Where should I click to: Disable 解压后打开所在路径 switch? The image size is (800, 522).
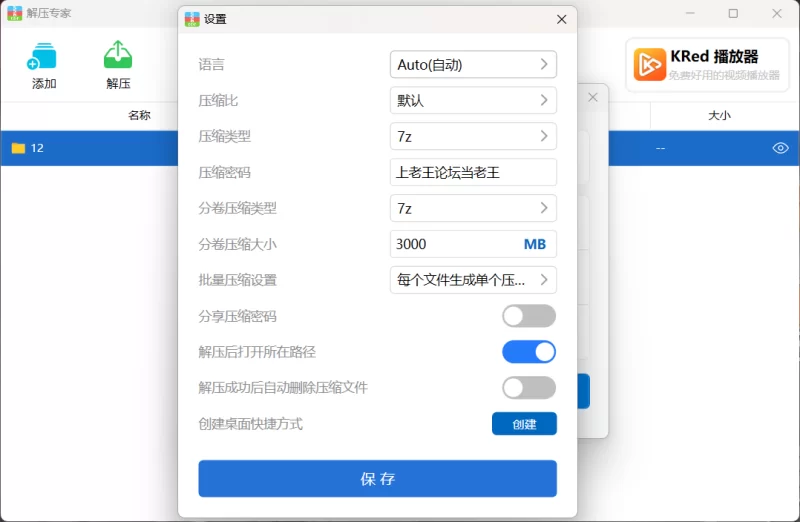(529, 352)
